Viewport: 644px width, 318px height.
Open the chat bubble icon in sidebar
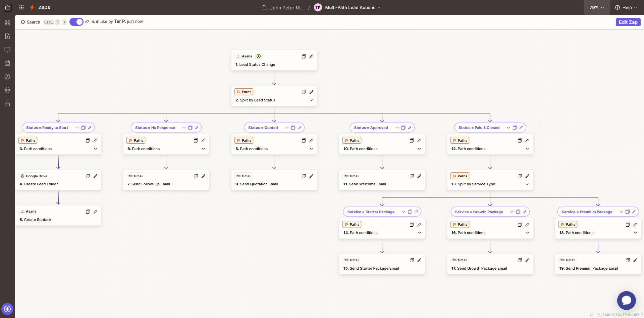point(7,50)
